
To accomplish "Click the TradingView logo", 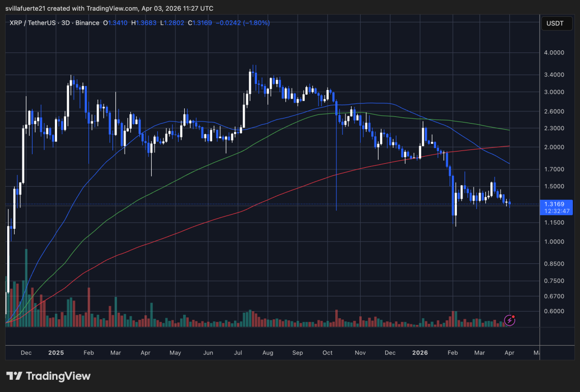I will 48,376.
